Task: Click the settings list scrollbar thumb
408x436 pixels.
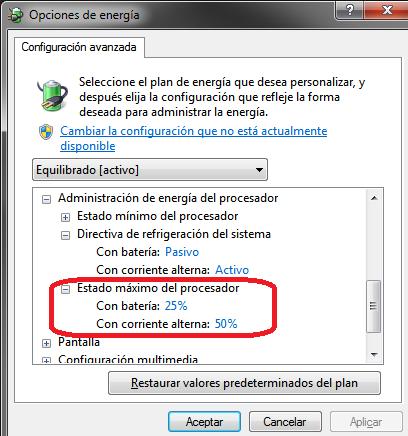Action: 374,306
